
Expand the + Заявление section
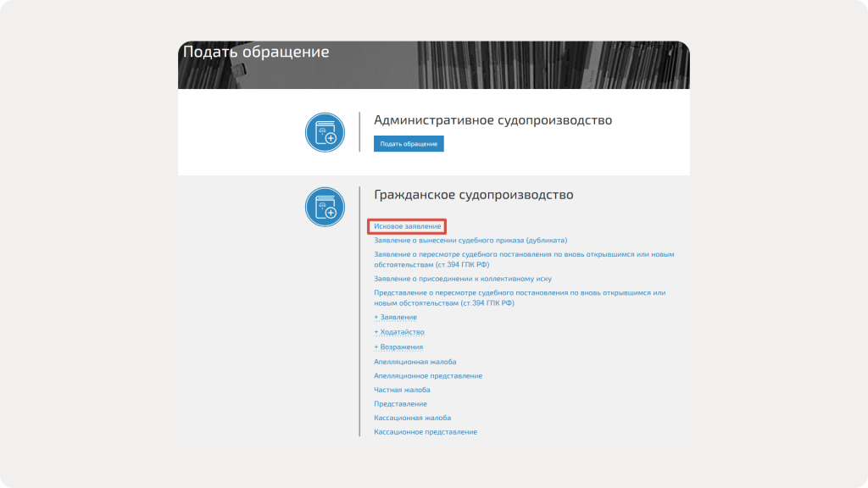tap(395, 317)
